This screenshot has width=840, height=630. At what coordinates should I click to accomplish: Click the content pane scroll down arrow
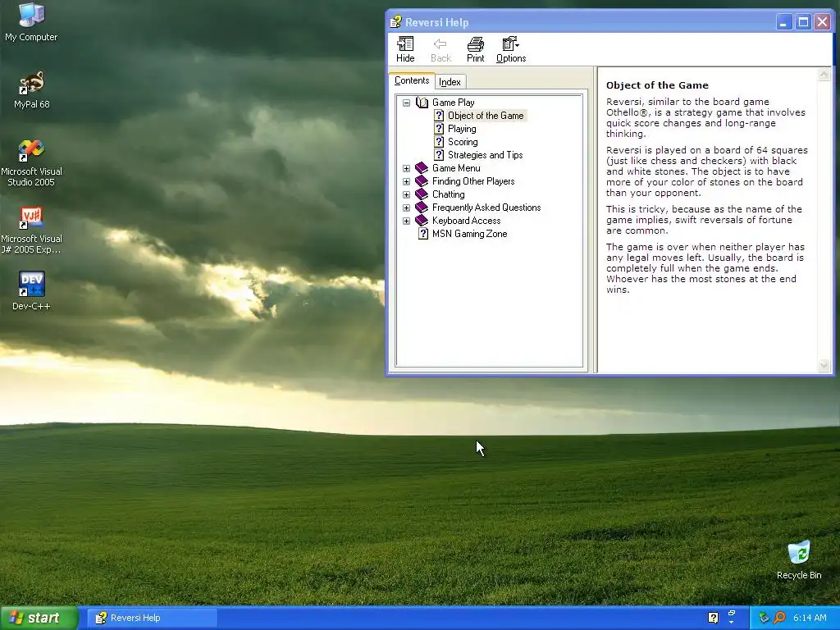pyautogui.click(x=824, y=365)
